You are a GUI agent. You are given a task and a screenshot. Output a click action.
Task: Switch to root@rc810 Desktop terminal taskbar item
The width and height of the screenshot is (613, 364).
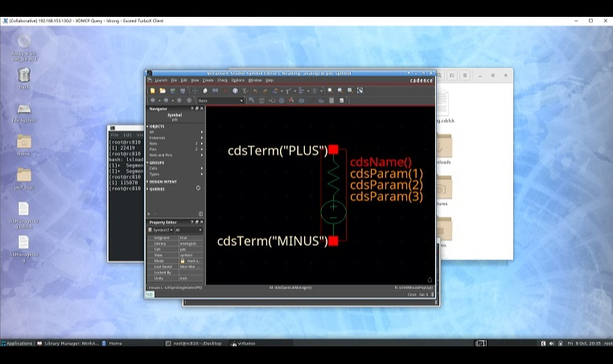pyautogui.click(x=194, y=343)
